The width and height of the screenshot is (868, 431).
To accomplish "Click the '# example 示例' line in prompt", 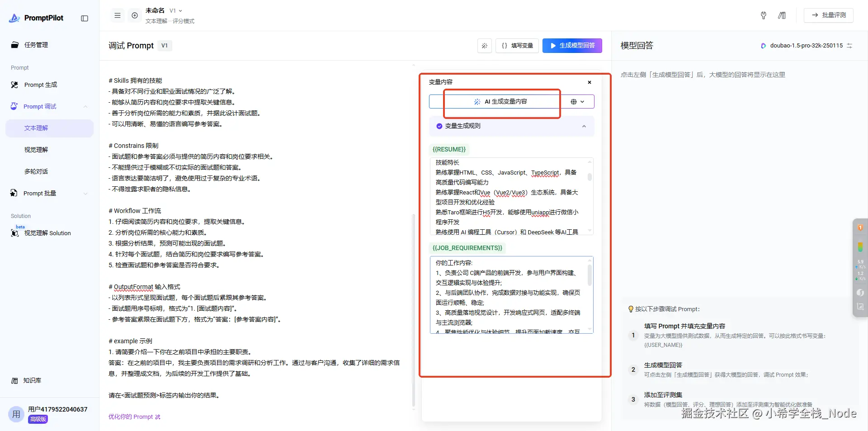I will tap(130, 341).
